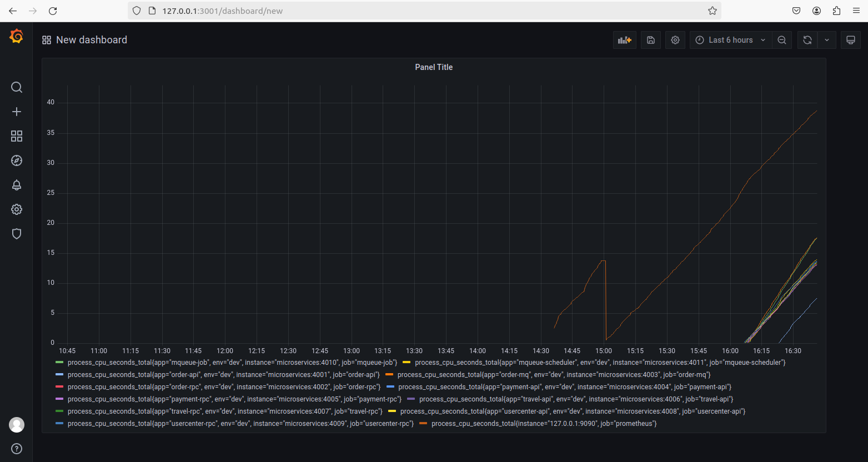Refresh the dashboard

click(x=807, y=40)
